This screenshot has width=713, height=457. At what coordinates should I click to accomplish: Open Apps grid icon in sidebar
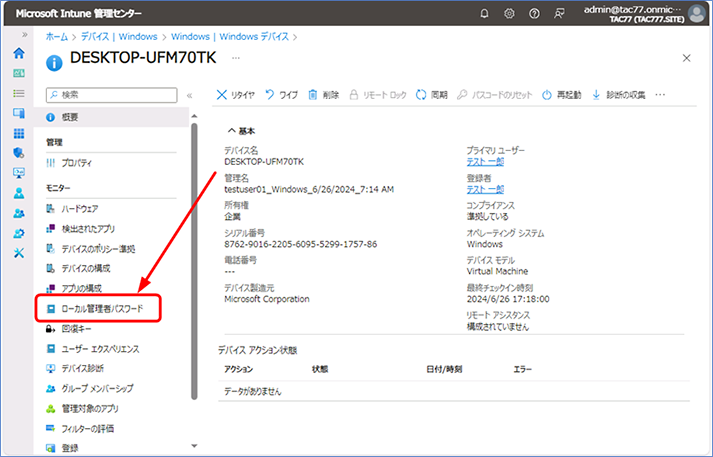click(x=19, y=133)
